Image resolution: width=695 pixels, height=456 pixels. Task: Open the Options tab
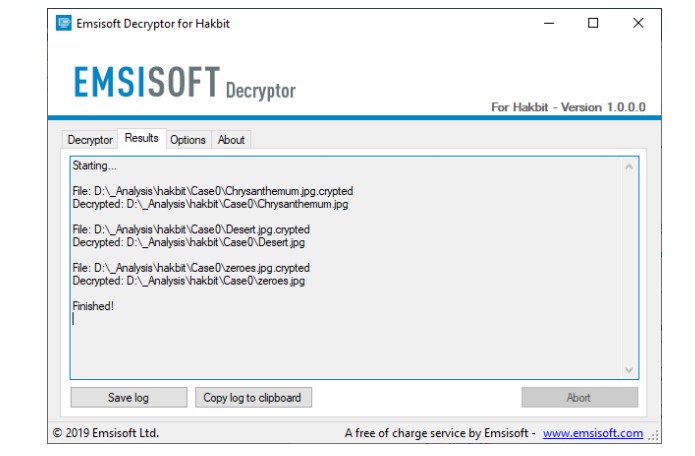pyautogui.click(x=187, y=140)
